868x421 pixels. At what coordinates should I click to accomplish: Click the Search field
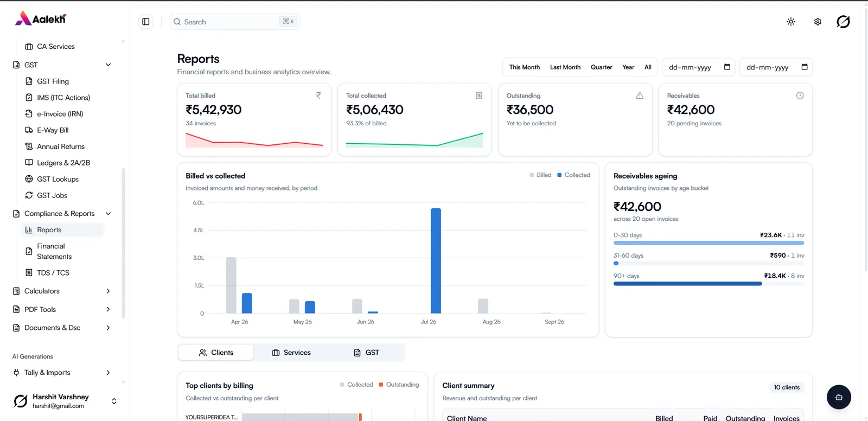coord(235,22)
